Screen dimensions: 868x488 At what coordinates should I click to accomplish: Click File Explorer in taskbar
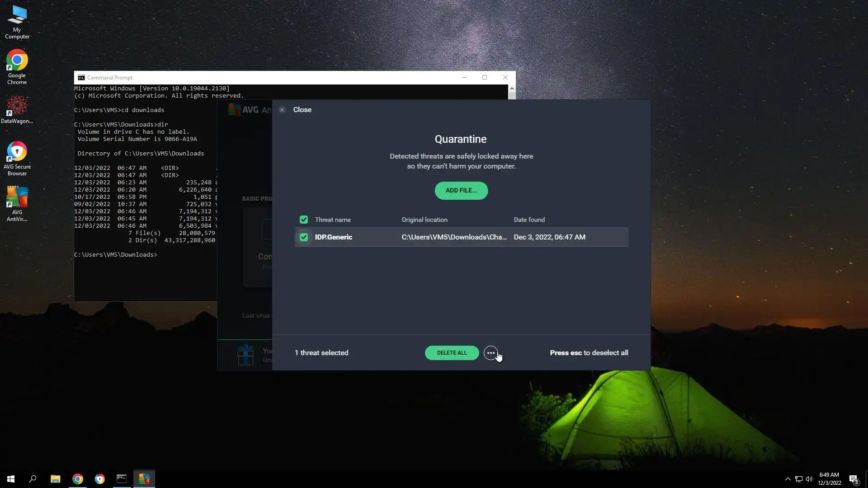click(55, 479)
